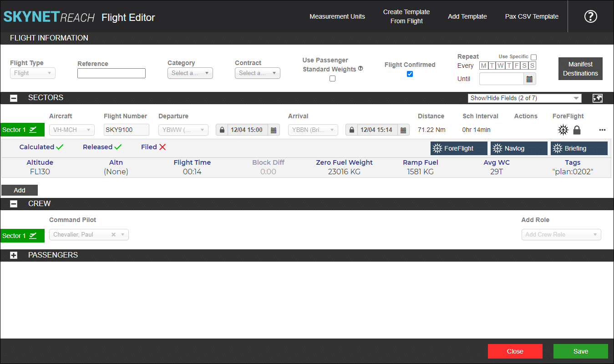Open the map view icon in Sectors header
The height and width of the screenshot is (364, 614).
coord(598,98)
